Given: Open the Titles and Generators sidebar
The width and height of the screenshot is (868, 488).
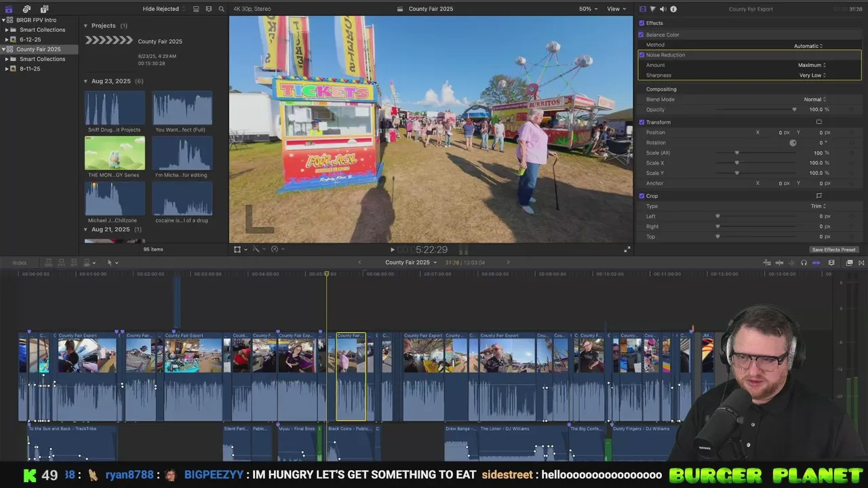Looking at the screenshot, I should tap(44, 9).
